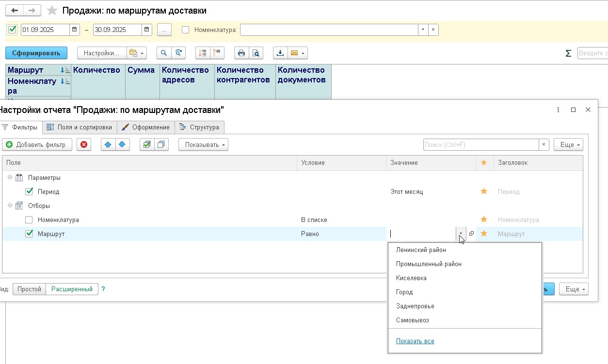Enable the Номенклатура checkbox in filters list
Image resolution: width=608 pixels, height=364 pixels.
(29, 220)
